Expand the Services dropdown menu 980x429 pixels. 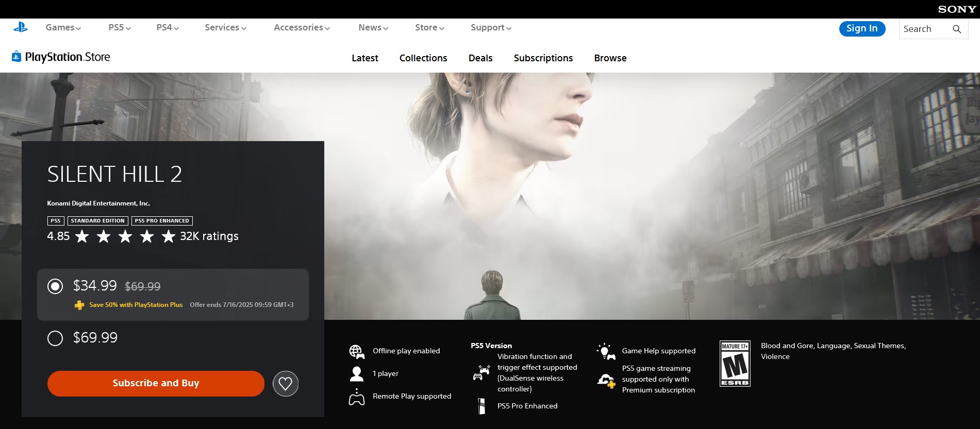click(x=225, y=28)
